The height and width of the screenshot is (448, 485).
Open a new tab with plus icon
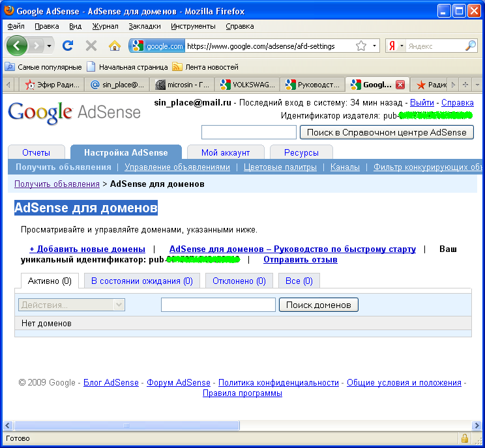click(465, 85)
